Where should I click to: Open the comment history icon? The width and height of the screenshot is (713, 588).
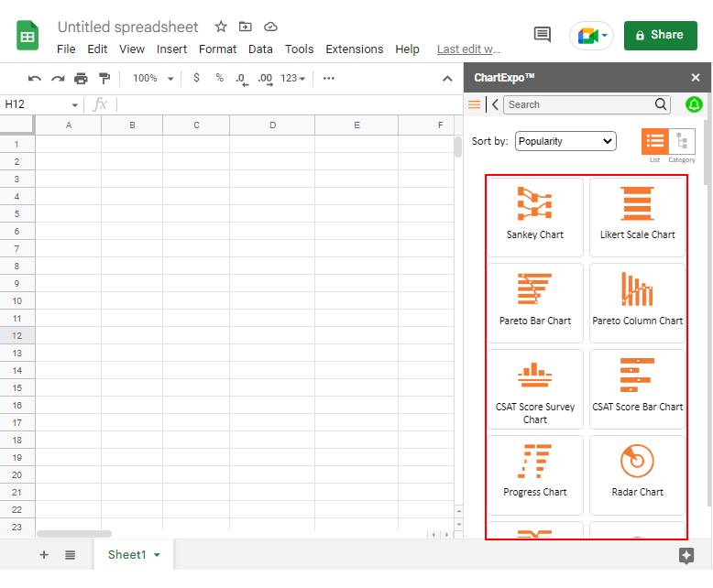tap(542, 35)
